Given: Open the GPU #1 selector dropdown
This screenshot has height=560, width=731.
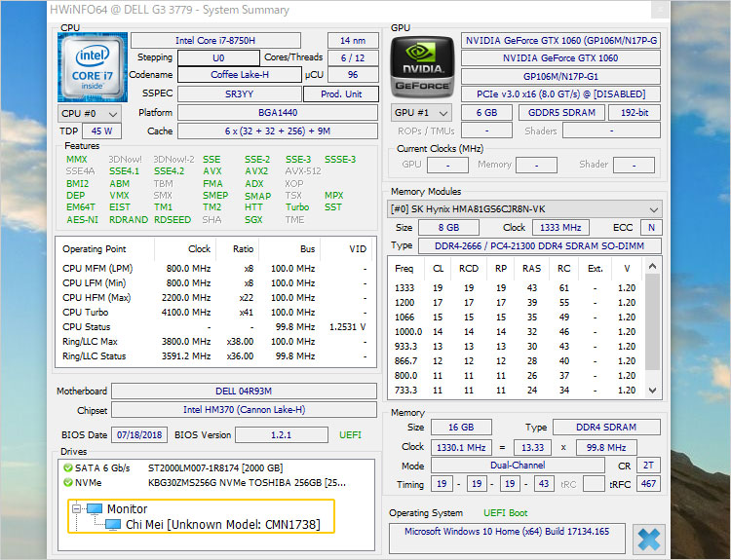Looking at the screenshot, I should (420, 113).
